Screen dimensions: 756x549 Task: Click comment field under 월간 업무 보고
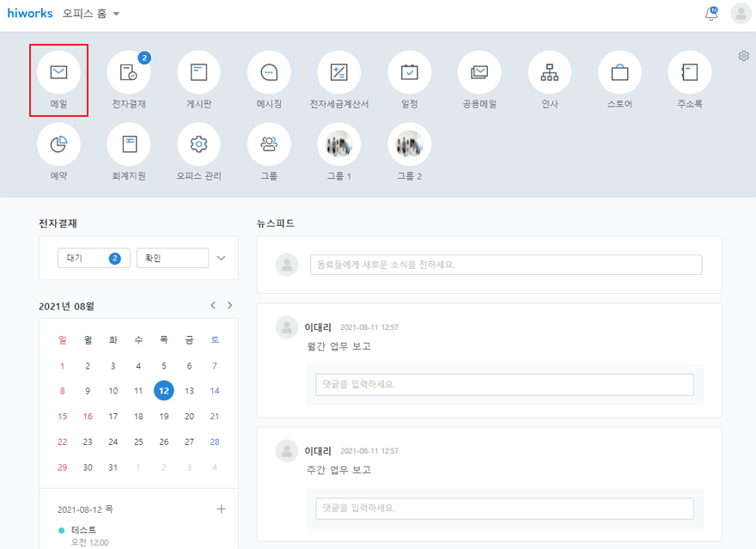(505, 385)
